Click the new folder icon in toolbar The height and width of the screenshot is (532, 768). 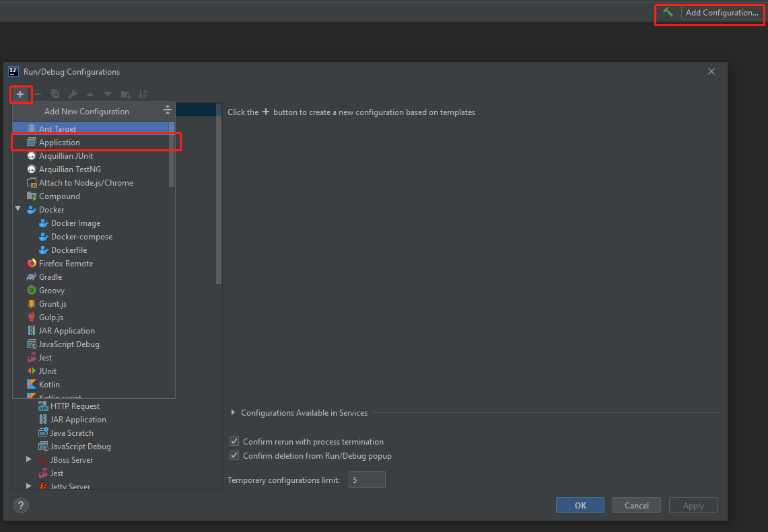tap(125, 94)
